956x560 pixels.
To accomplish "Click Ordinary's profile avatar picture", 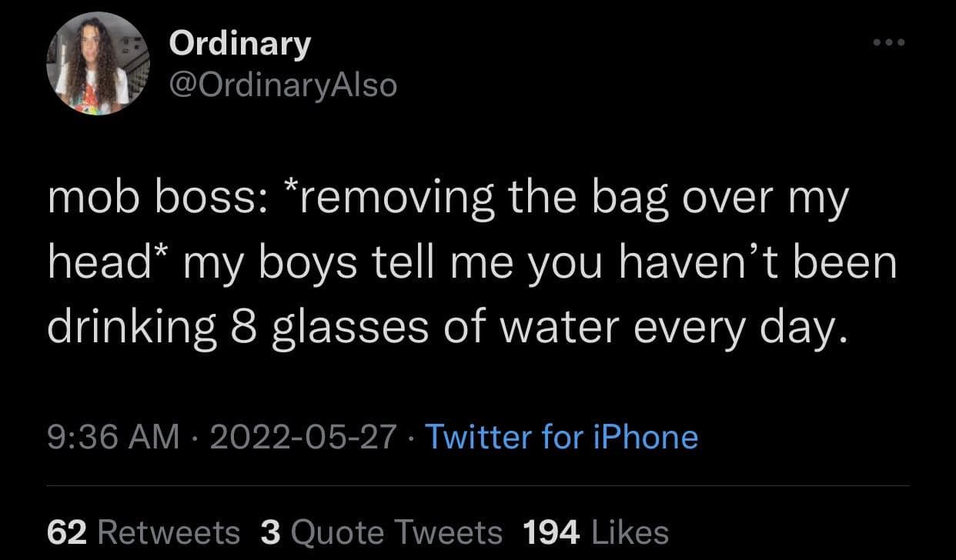I will 98,64.
